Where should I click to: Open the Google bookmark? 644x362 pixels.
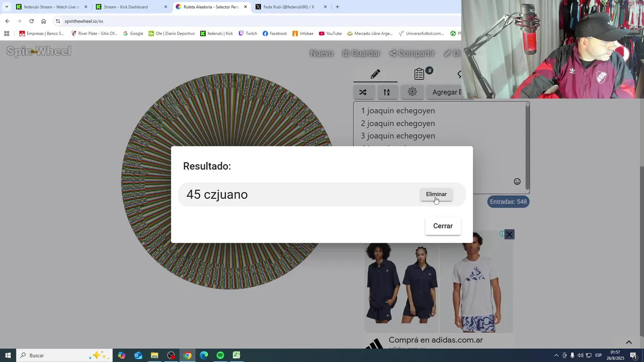tap(133, 34)
